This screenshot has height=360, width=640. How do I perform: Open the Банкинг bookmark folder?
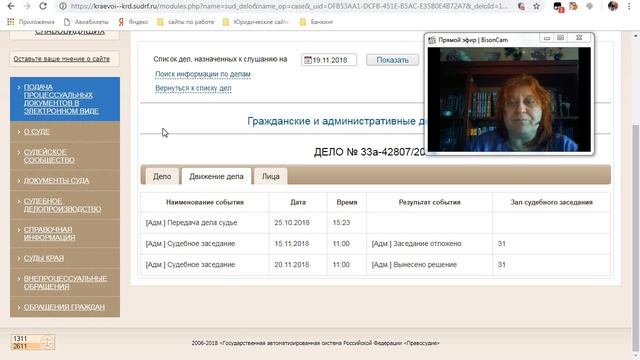[317, 22]
